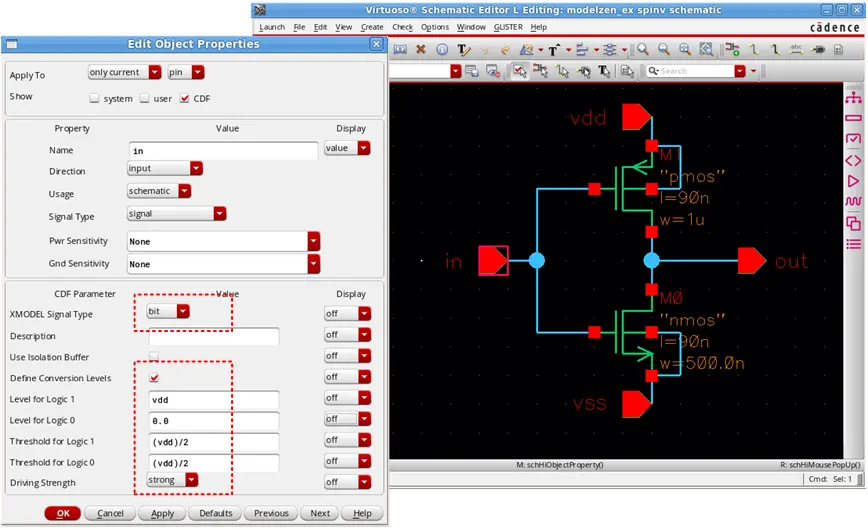Open the GLISTER menu
Screen dimensions: 868x530
coord(508,27)
